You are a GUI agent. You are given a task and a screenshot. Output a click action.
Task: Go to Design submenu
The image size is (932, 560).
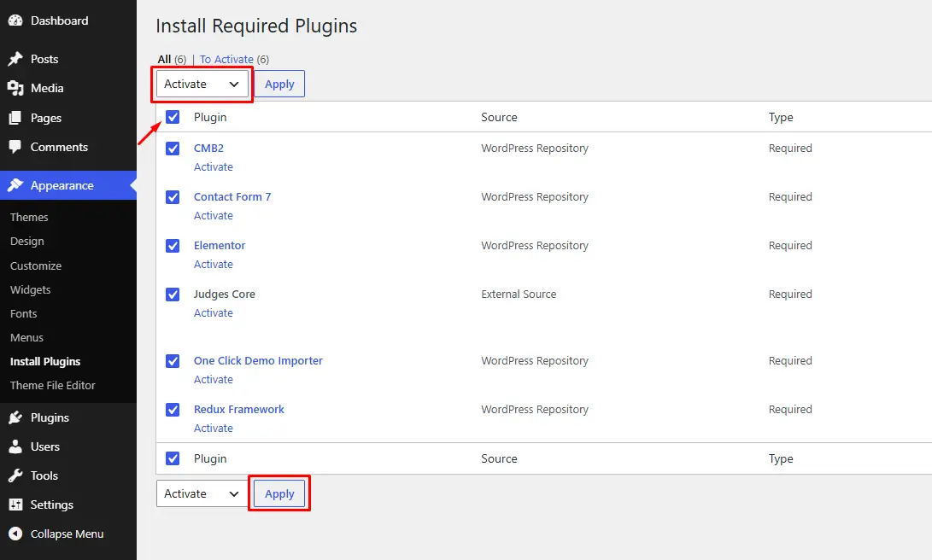(x=26, y=241)
